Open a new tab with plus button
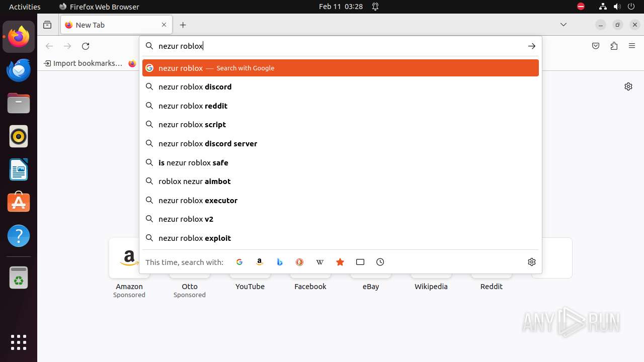Screen dimensions: 644x362 click(183, 25)
